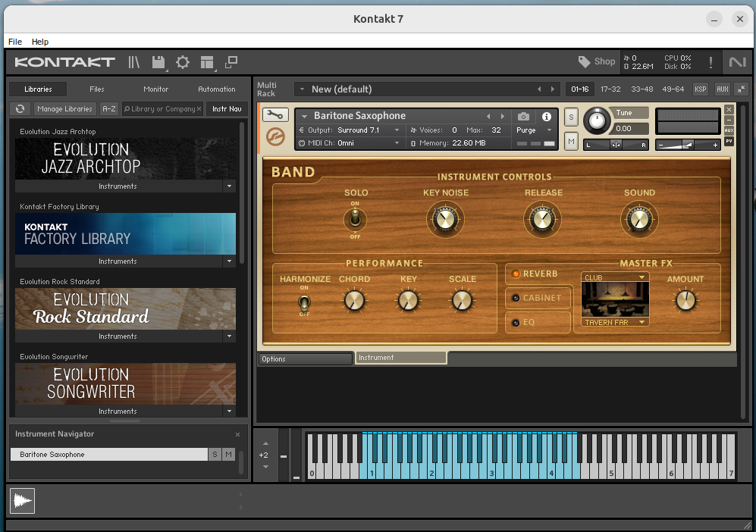Screen dimensions: 756x532
Task: Click the camera snapshot icon
Action: pos(523,117)
